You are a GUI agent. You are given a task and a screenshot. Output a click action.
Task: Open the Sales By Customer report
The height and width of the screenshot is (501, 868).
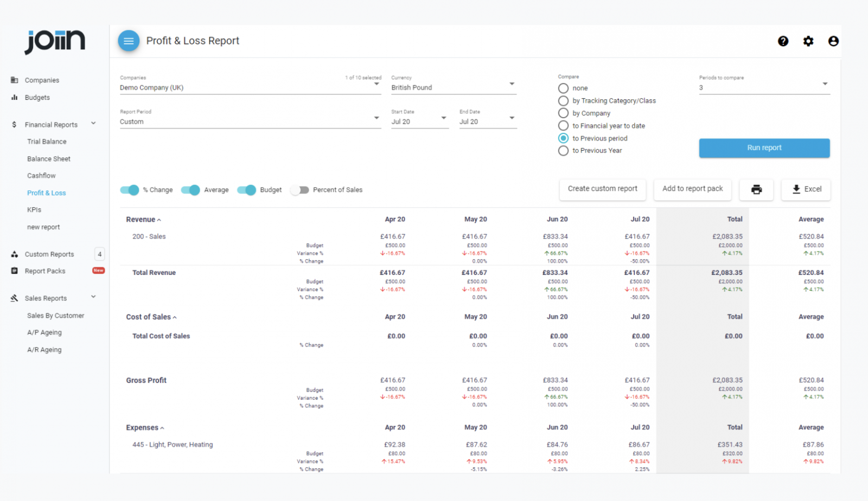click(x=55, y=315)
